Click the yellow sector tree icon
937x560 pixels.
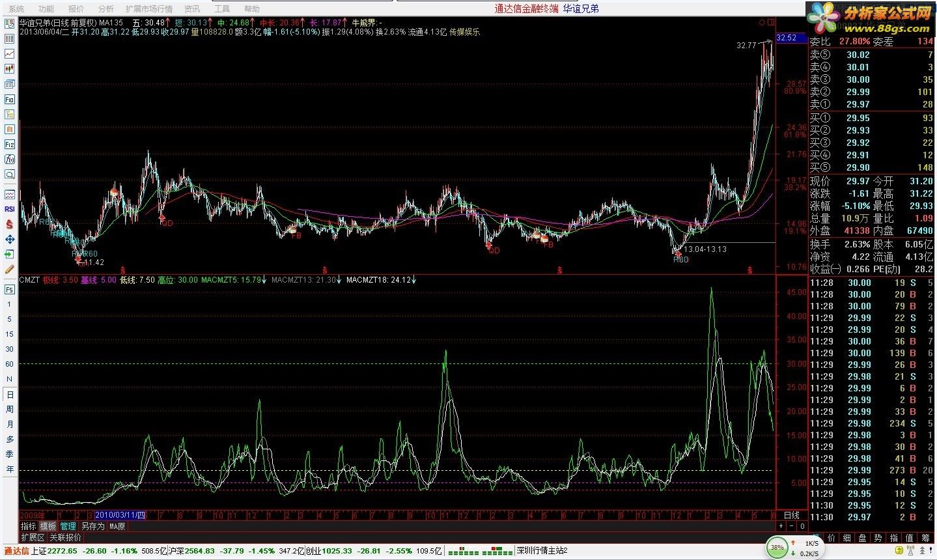pos(10,115)
